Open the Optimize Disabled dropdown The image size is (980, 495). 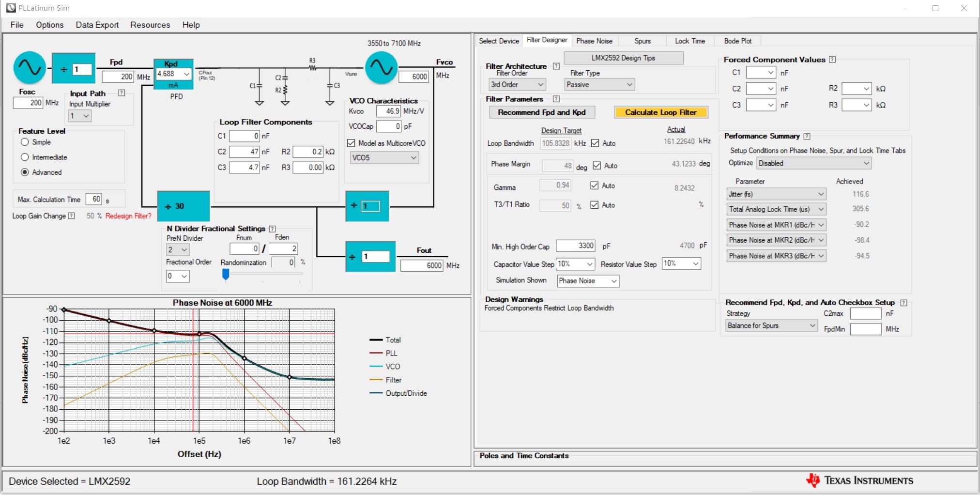tap(814, 163)
